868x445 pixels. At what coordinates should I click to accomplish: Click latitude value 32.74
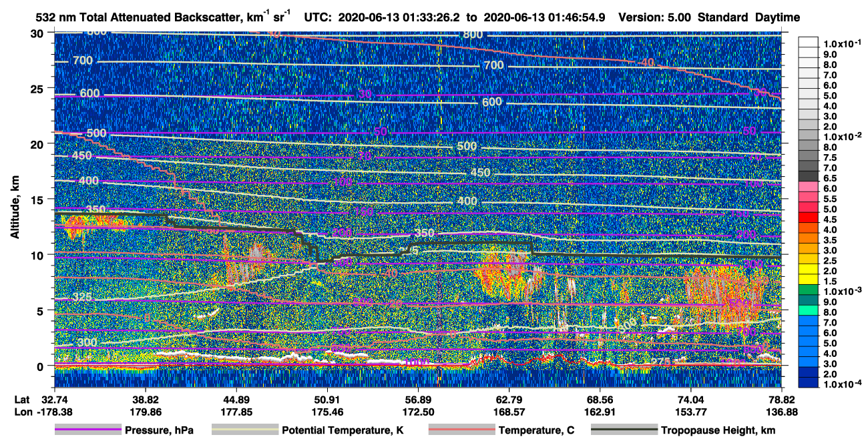coord(54,399)
